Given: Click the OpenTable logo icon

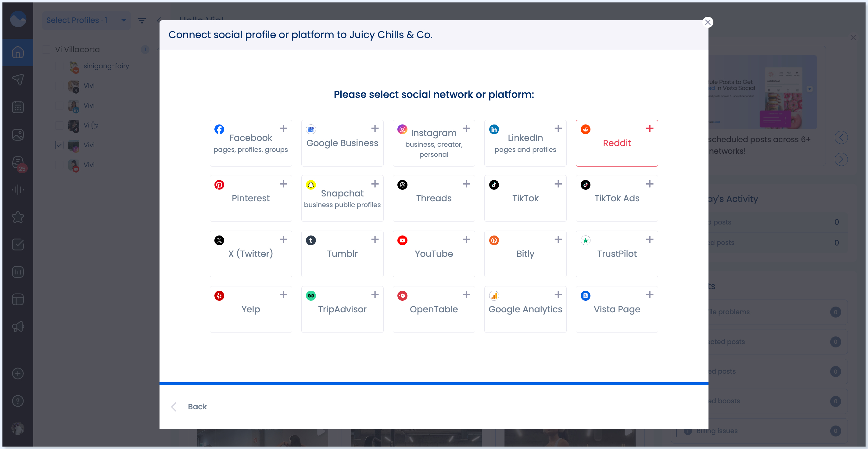Looking at the screenshot, I should point(402,296).
